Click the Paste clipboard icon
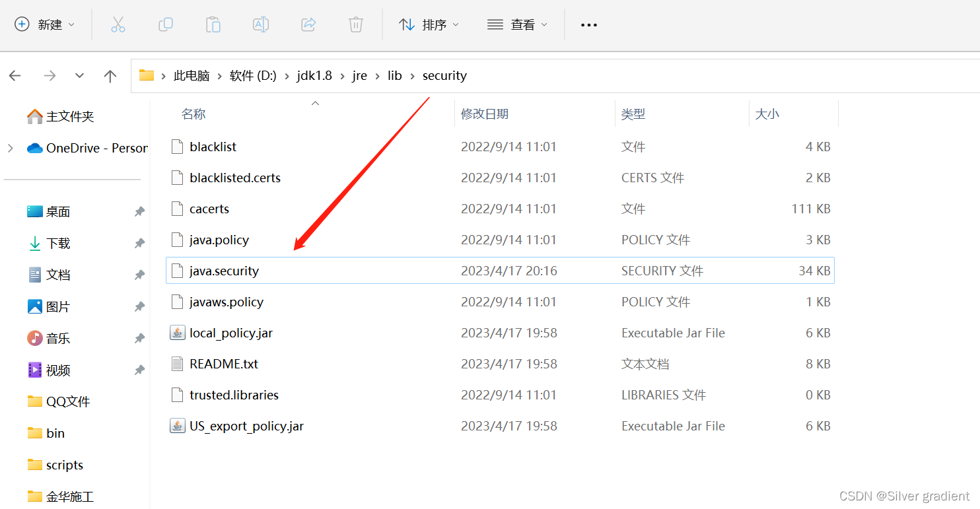 213,25
